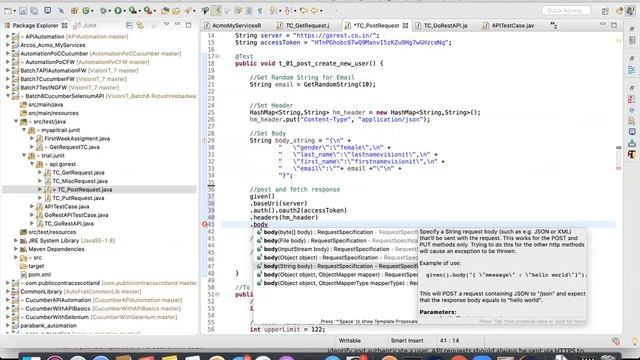
Task: Select body(String body) proposal
Action: pos(337,266)
